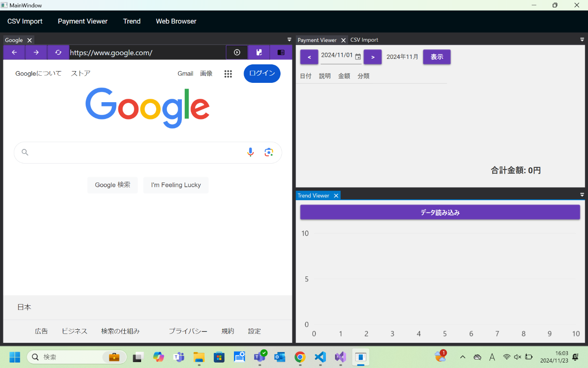The image size is (588, 368).
Task: Click the magnifier icon in Google search box
Action: click(25, 152)
